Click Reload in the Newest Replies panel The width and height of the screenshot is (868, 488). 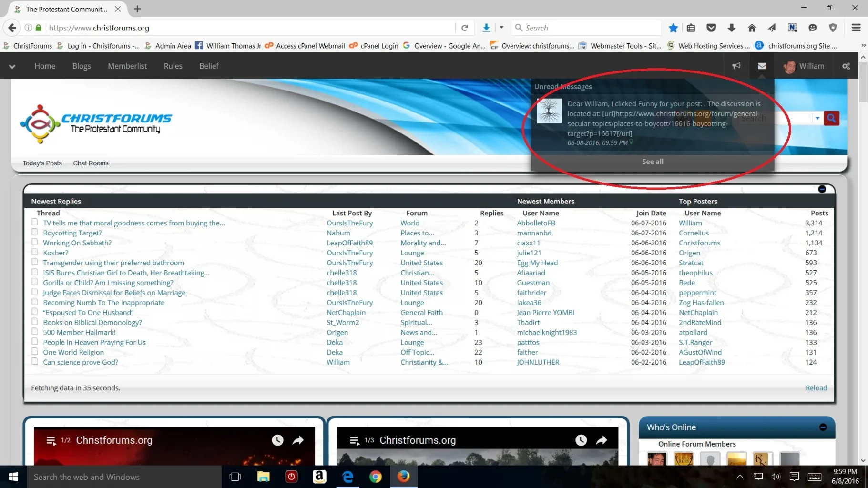[x=816, y=388]
